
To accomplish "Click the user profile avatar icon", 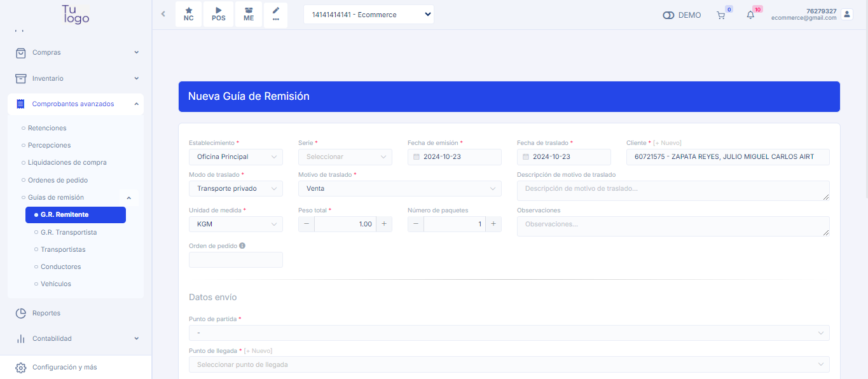I will (846, 14).
